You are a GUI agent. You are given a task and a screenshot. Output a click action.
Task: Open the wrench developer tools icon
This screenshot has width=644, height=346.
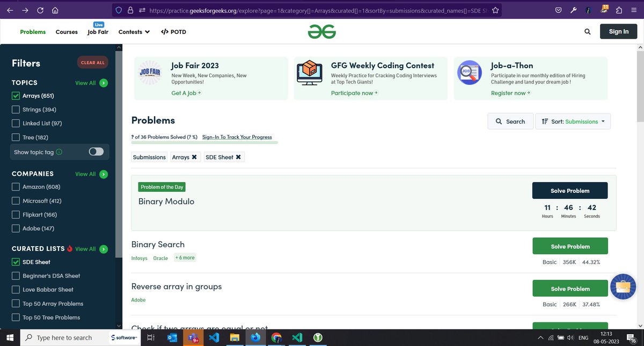(x=574, y=10)
